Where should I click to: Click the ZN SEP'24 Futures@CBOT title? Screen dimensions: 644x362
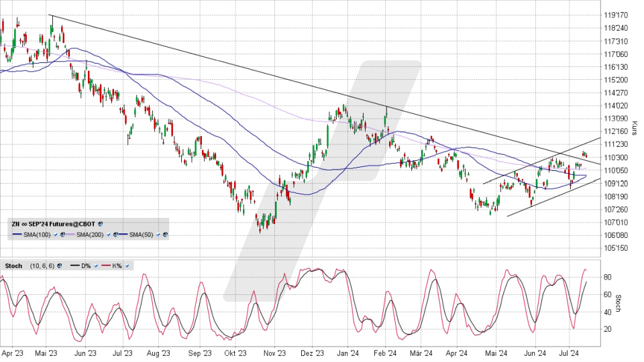coord(53,224)
